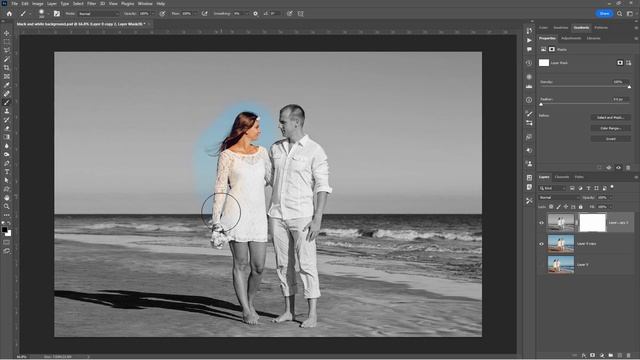
Task: Select the Rectangular Marquee tool
Action: pyautogui.click(x=7, y=42)
